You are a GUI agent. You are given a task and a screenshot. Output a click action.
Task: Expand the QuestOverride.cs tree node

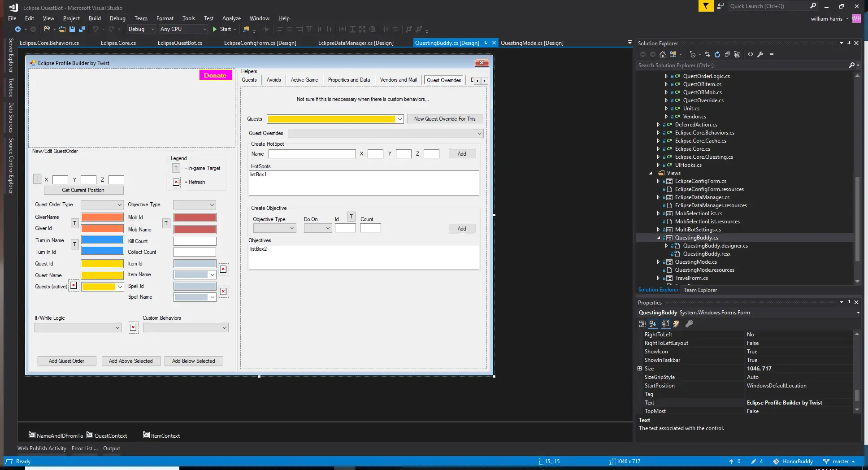(666, 100)
